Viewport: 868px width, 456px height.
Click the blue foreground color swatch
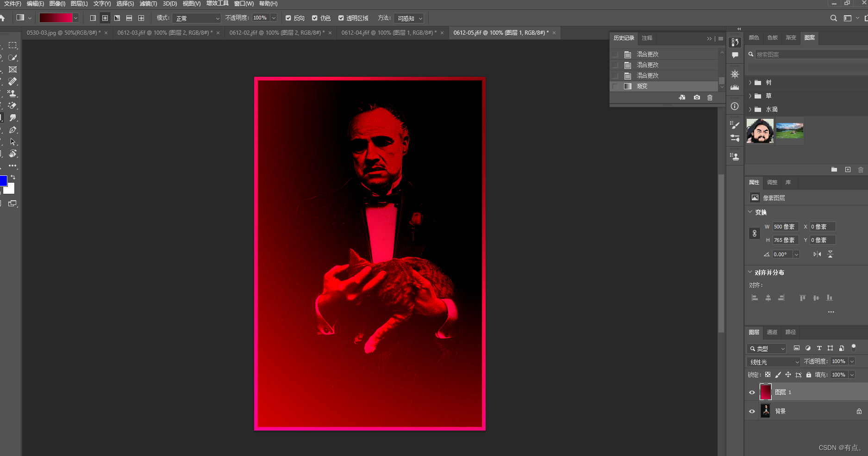click(3, 181)
